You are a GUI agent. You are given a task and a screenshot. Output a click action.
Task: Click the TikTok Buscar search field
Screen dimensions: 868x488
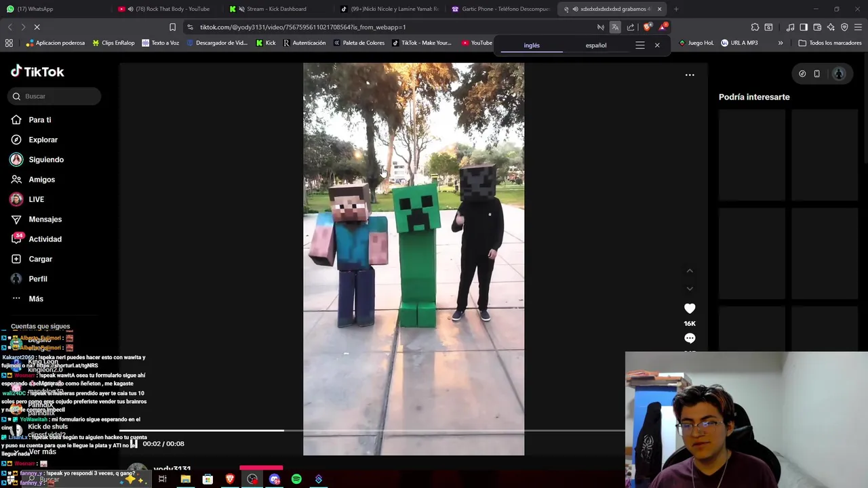pos(55,96)
